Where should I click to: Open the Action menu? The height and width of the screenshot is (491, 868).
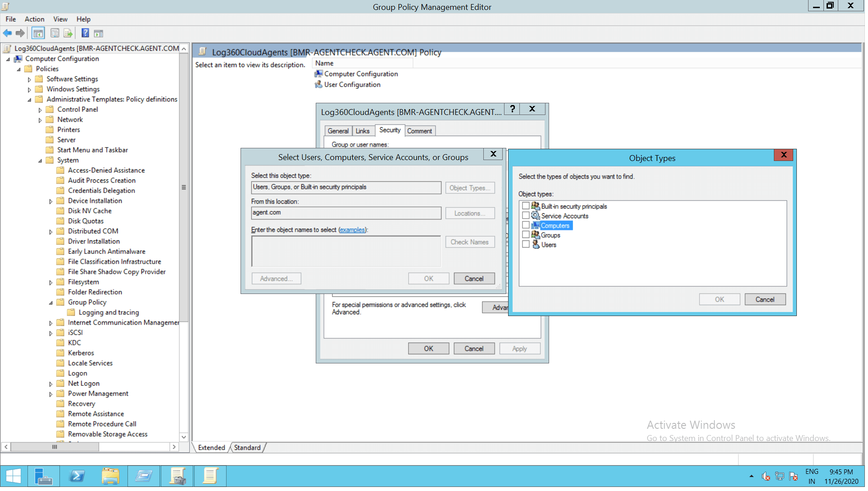click(34, 19)
